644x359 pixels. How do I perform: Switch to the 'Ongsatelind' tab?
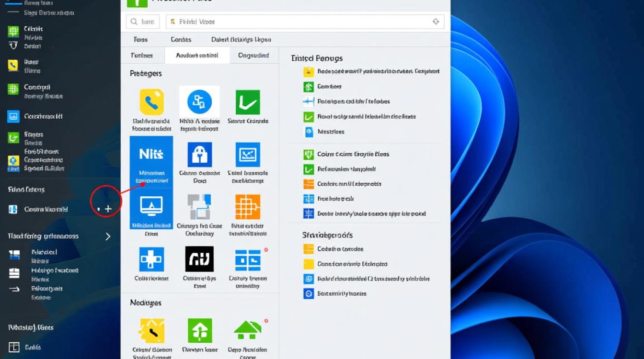coord(253,56)
